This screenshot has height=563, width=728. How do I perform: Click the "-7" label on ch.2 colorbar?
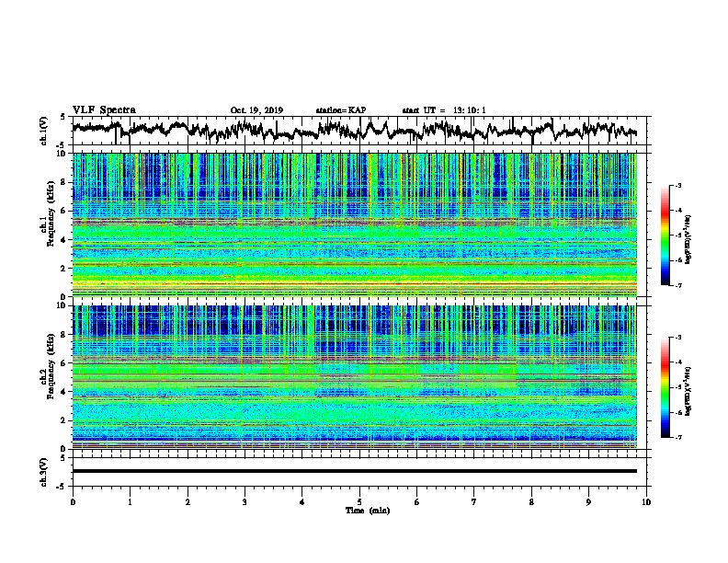coord(678,438)
